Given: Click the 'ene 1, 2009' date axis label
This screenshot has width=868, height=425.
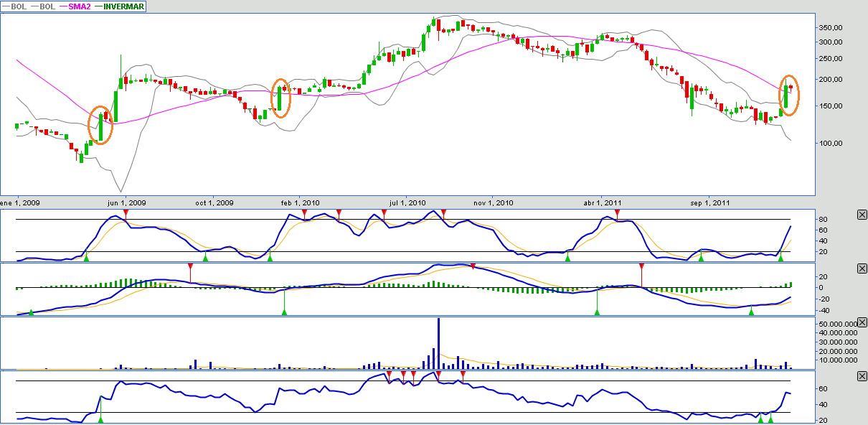Looking at the screenshot, I should (x=19, y=202).
